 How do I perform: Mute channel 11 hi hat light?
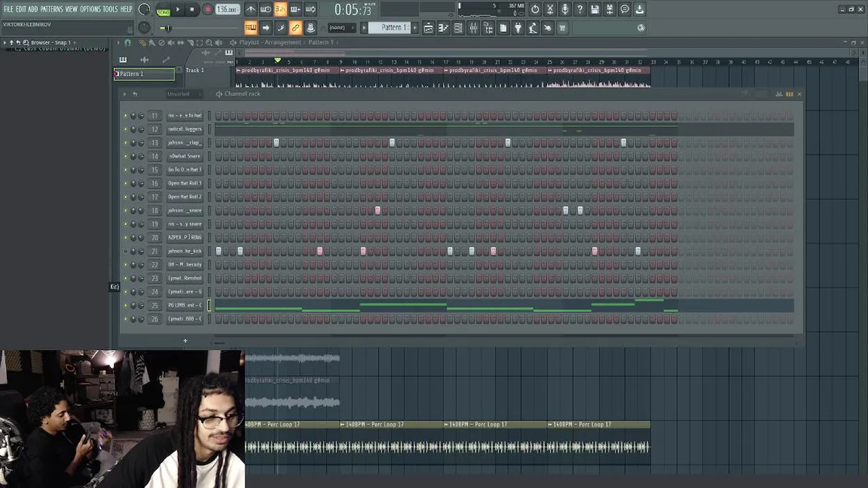[125, 116]
